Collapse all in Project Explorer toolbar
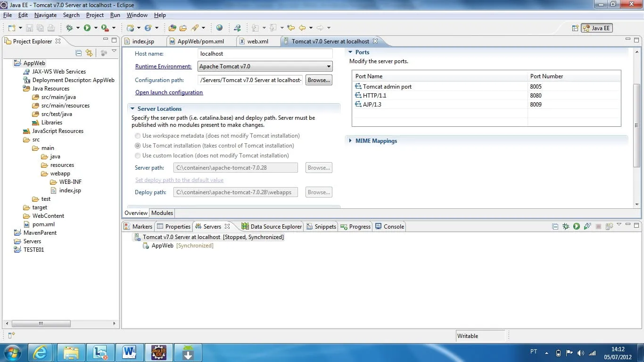This screenshot has height=362, width=644. [x=79, y=53]
